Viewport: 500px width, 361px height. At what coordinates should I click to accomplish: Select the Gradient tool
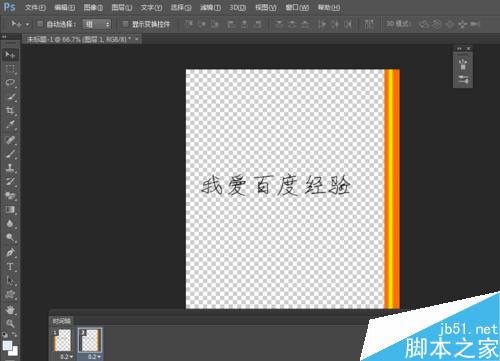(10, 210)
